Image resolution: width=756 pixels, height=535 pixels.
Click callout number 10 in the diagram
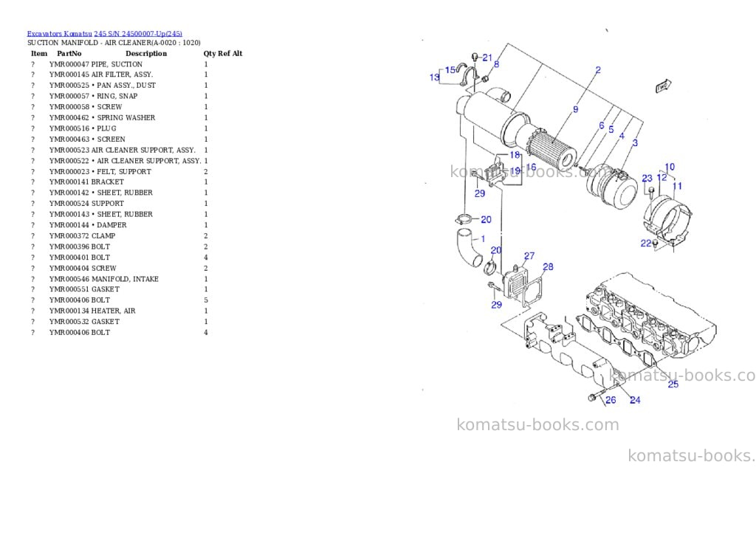(670, 168)
